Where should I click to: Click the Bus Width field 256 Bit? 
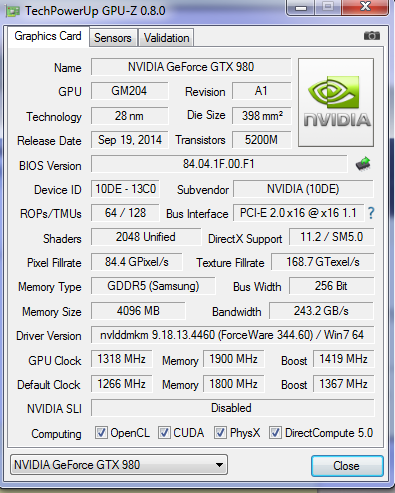pos(331,286)
